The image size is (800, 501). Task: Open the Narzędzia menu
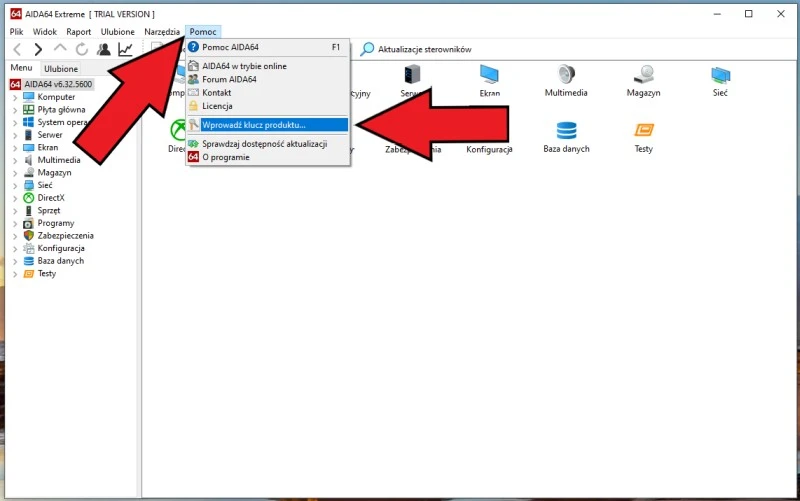point(162,31)
